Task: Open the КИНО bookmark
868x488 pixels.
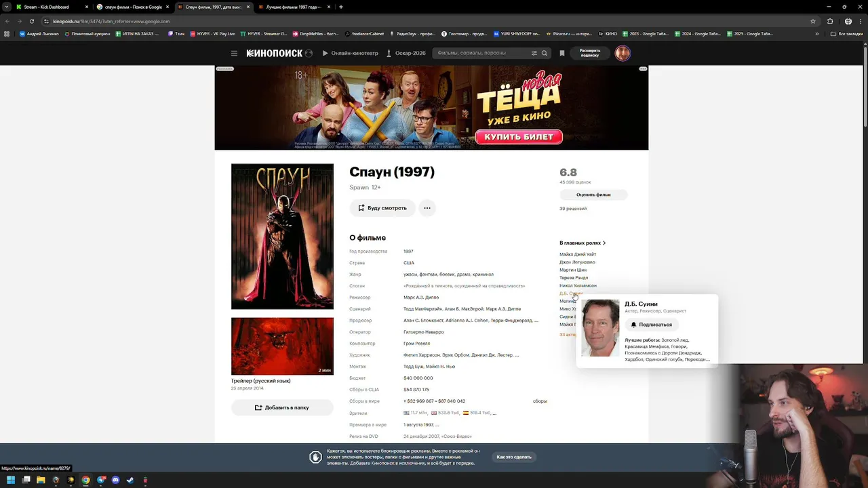Action: pyautogui.click(x=607, y=34)
